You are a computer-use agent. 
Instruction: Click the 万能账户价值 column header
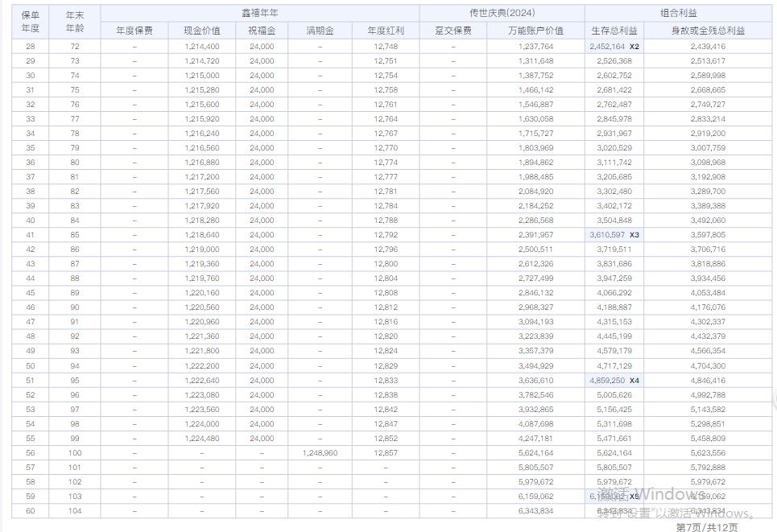[x=535, y=31]
